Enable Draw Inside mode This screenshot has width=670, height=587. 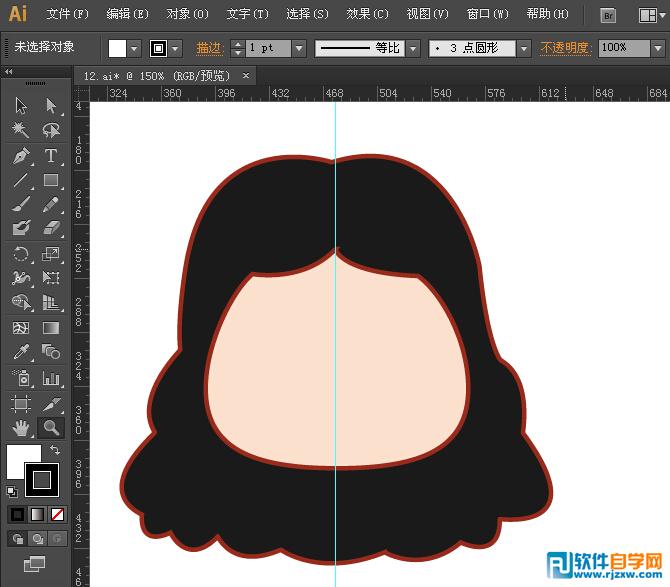[x=57, y=539]
